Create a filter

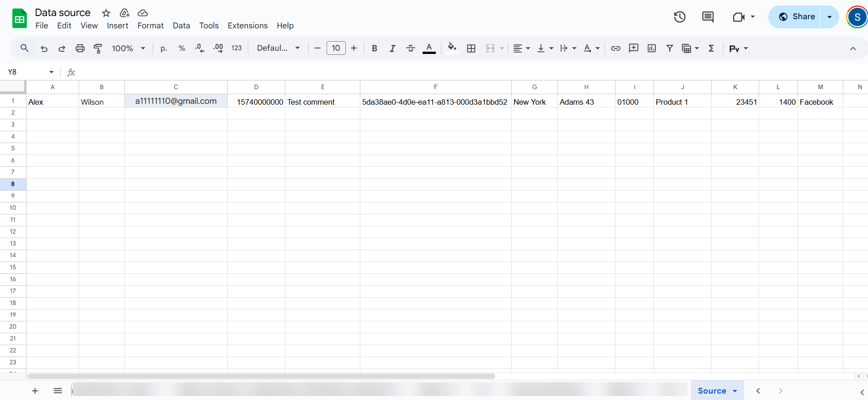tap(670, 48)
